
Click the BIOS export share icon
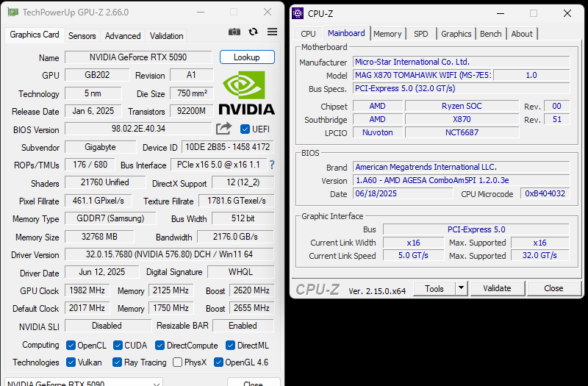coord(224,129)
